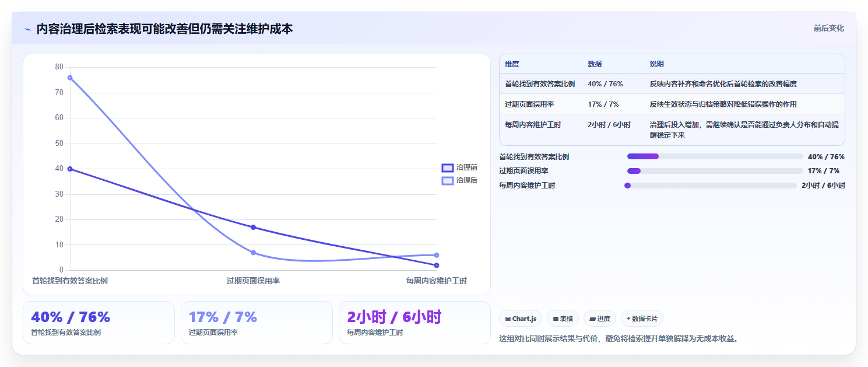The image size is (868, 367).
Task: Click 2小时 / 6小时 value beside third progress bar
Action: 823,186
